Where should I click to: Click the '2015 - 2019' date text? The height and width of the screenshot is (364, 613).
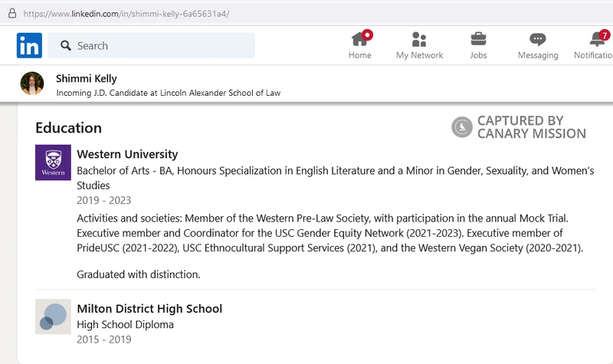[x=104, y=339]
